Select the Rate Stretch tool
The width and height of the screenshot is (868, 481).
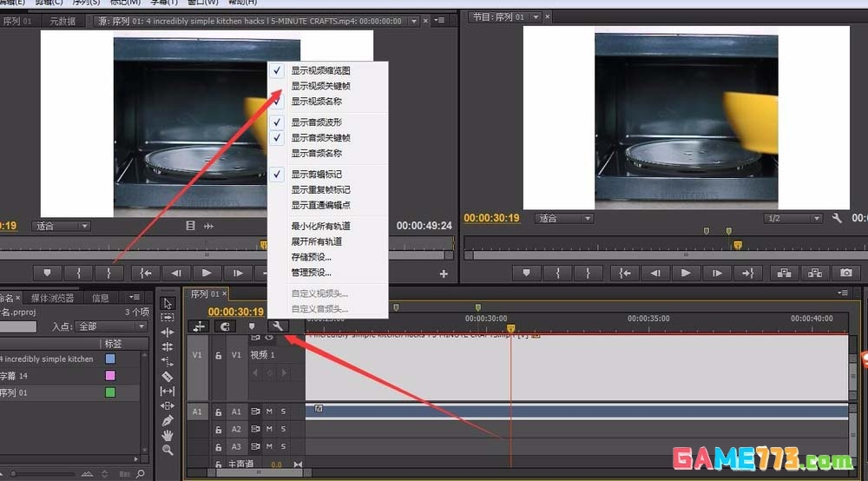(168, 361)
